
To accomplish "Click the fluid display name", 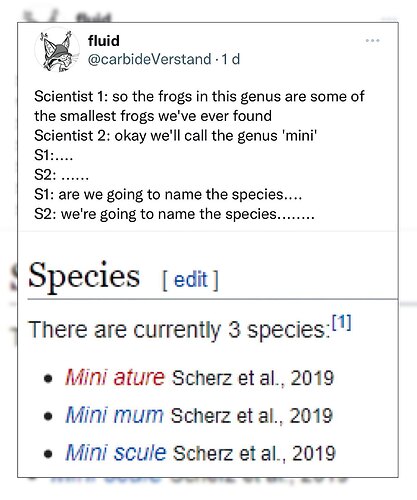I will click(x=104, y=41).
